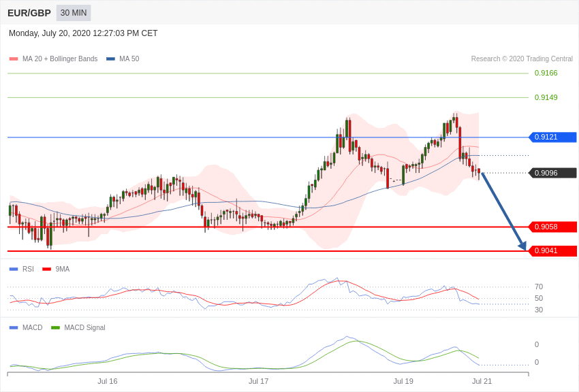Click the red 0.9041 support price tag
The height and width of the screenshot is (392, 579).
553,250
